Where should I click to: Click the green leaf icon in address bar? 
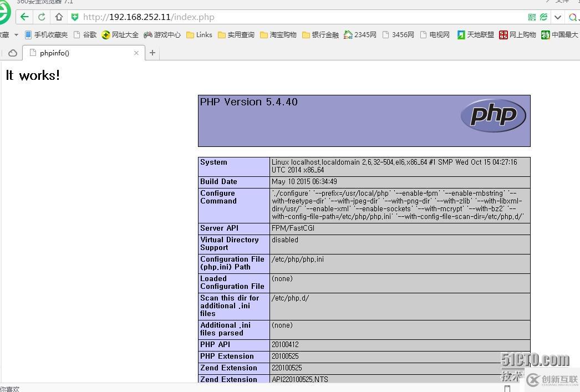point(543,17)
